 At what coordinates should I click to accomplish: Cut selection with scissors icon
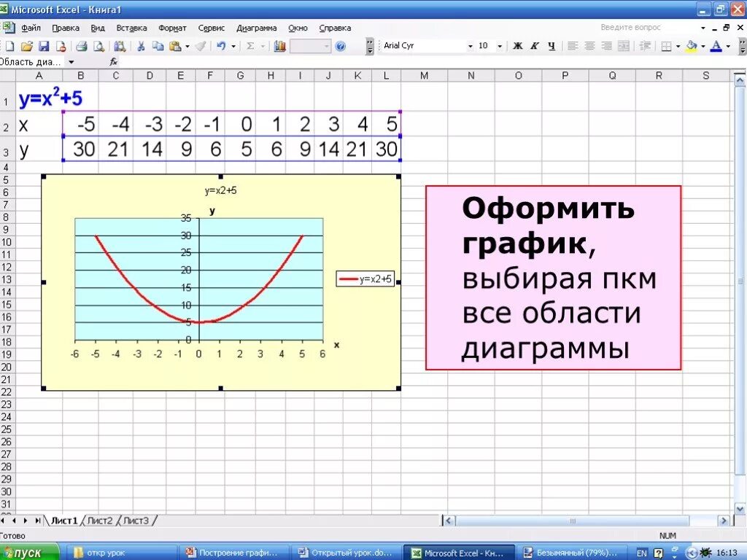point(141,46)
